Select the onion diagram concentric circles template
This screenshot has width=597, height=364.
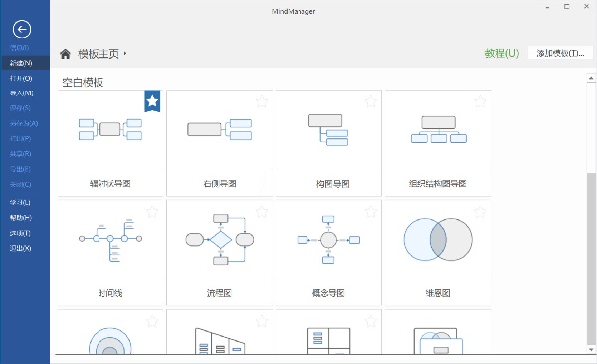[x=110, y=341]
